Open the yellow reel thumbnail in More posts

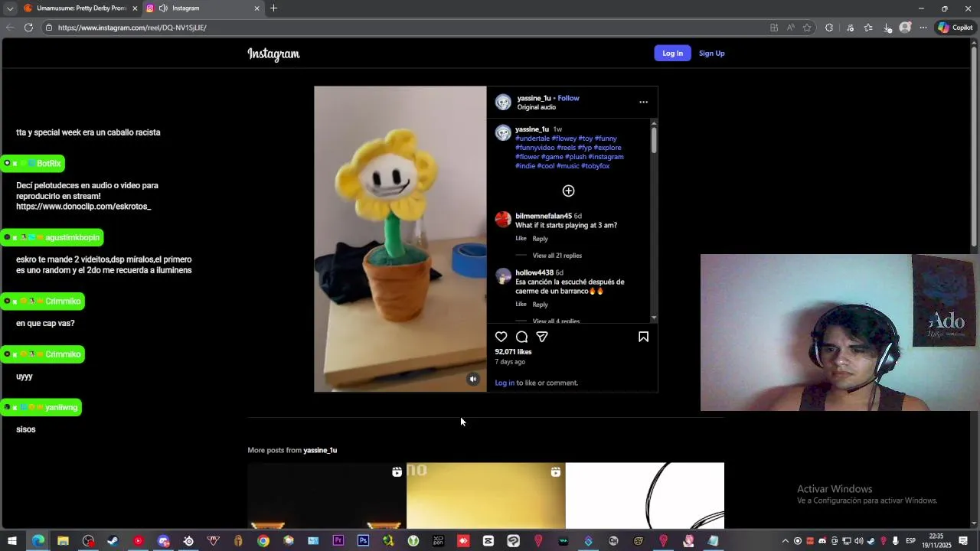tap(486, 495)
